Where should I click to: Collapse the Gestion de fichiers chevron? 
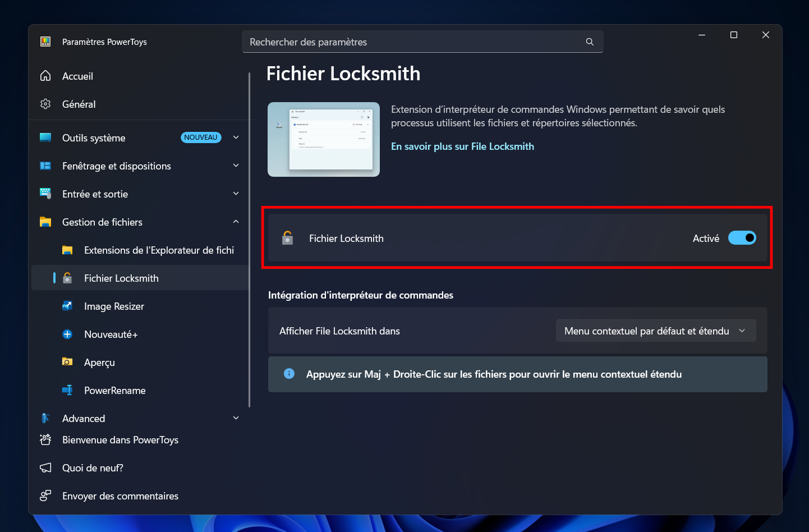pyautogui.click(x=236, y=222)
